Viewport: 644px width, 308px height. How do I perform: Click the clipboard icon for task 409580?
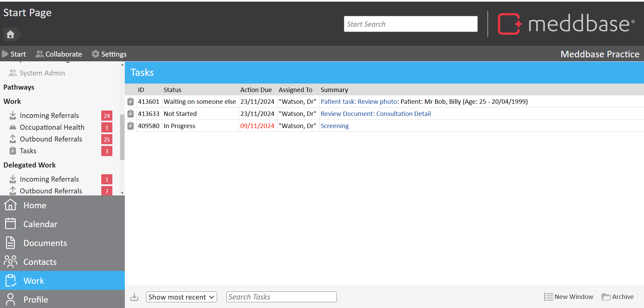click(131, 126)
